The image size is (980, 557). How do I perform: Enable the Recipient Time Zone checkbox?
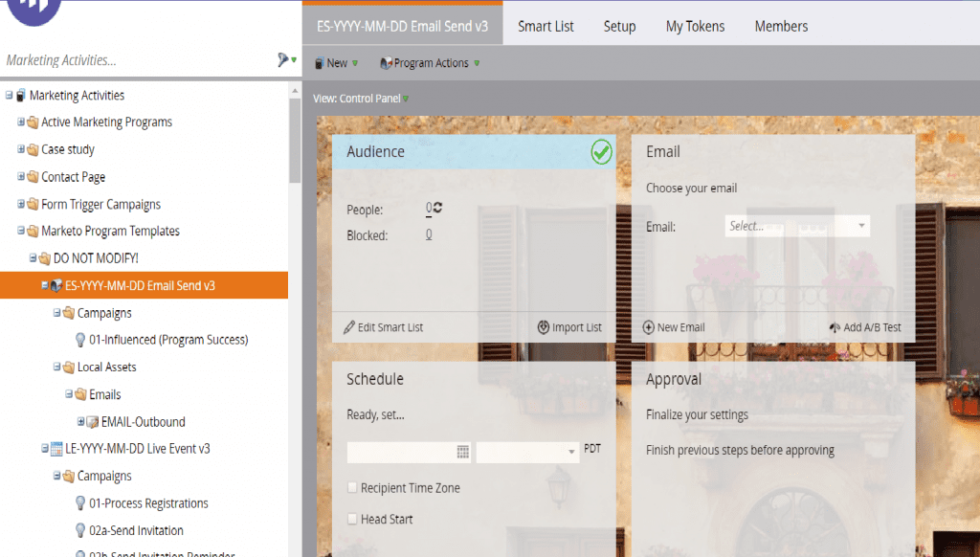coord(352,487)
